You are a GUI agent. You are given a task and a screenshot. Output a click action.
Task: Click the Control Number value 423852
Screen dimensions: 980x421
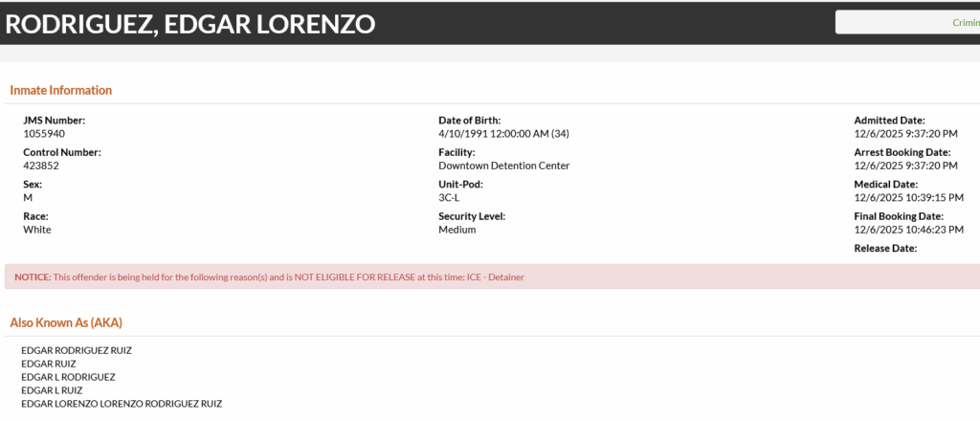(x=41, y=166)
